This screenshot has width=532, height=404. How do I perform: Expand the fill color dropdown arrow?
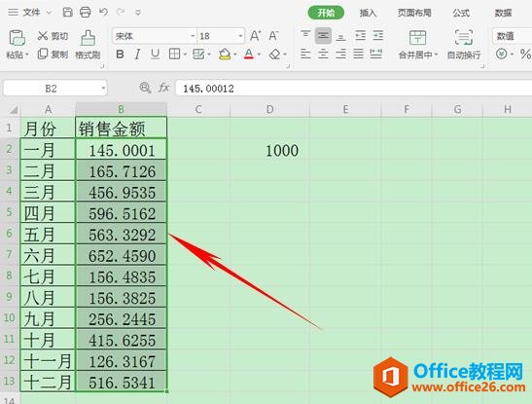[235, 55]
